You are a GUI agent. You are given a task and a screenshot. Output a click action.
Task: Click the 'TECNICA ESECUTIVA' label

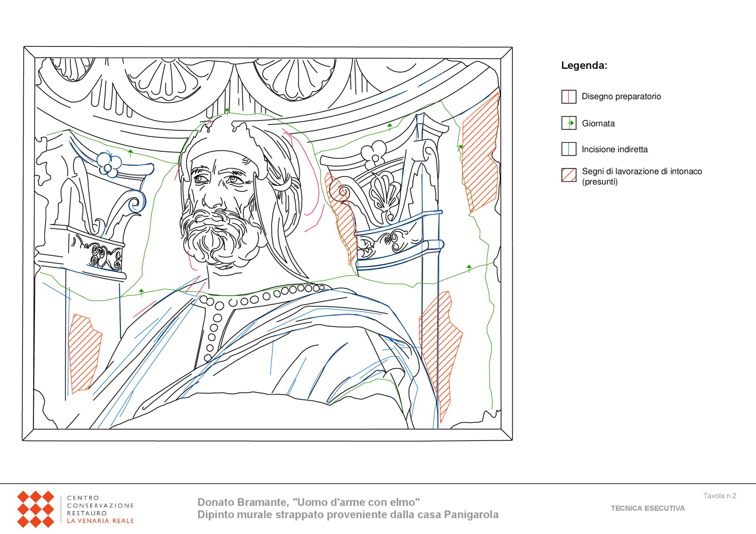(648, 508)
